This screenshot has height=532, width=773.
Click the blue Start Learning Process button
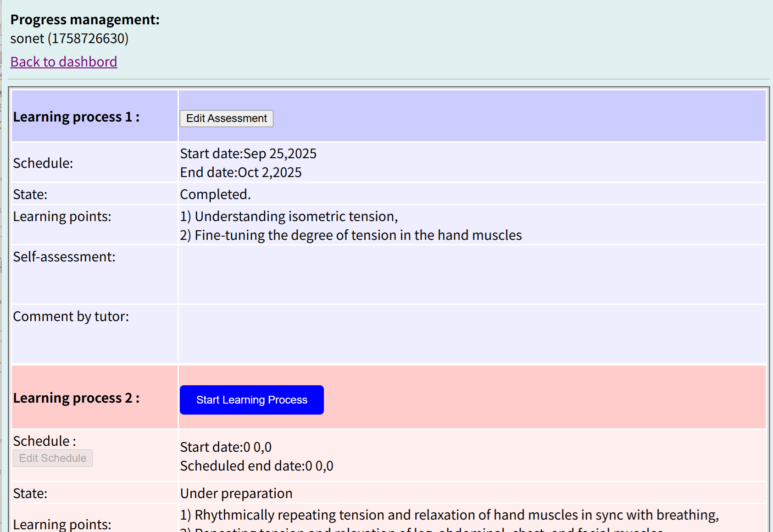[x=251, y=400]
